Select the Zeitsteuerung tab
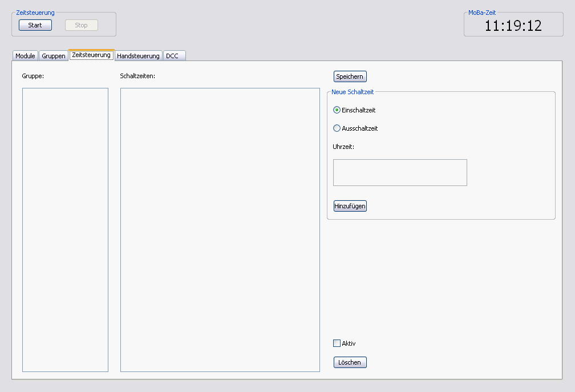Viewport: 575px width, 392px height. (x=91, y=55)
